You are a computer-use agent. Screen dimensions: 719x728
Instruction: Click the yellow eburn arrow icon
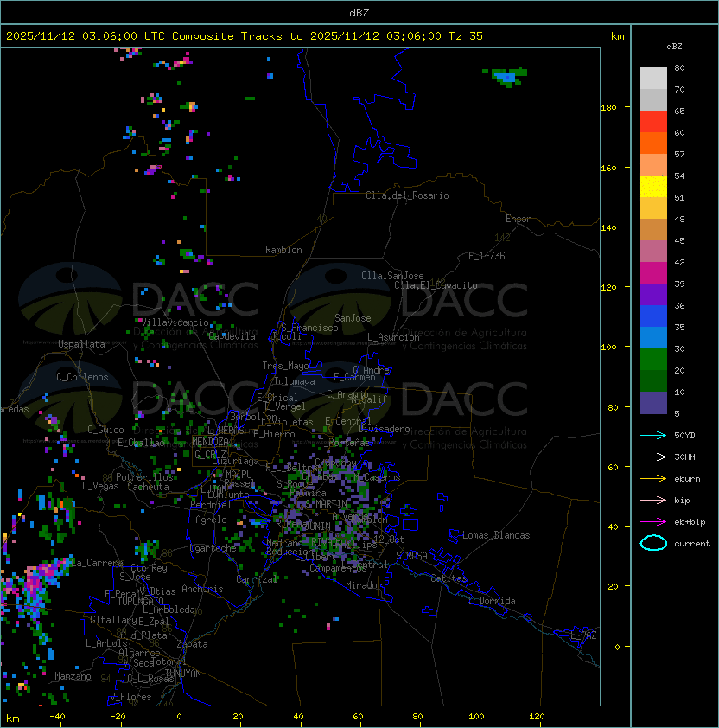tap(653, 478)
